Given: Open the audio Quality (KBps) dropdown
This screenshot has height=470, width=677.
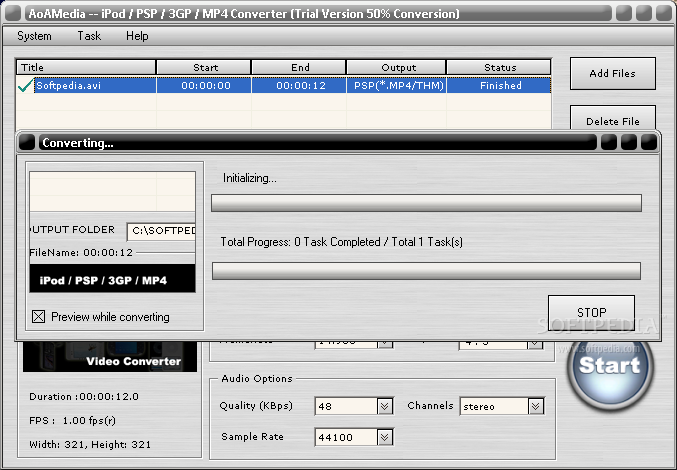Looking at the screenshot, I should point(385,406).
